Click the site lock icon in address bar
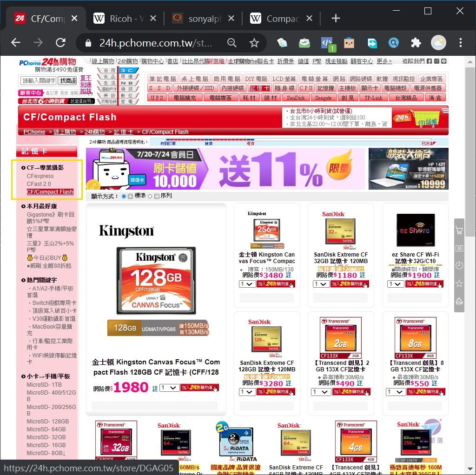476x475 pixels. [x=88, y=43]
